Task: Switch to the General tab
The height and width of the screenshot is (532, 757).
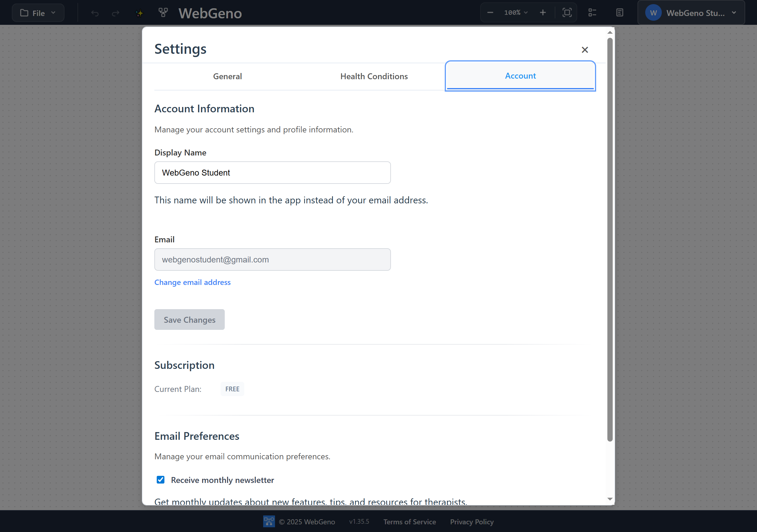Action: click(227, 76)
